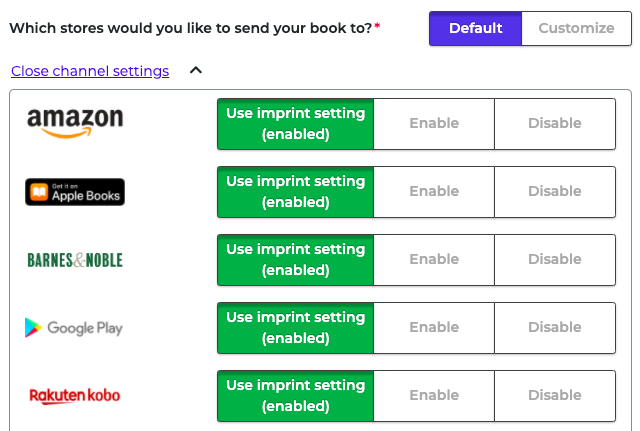Disable distribution to Amazon
Image resolution: width=640 pixels, height=431 pixels.
(x=555, y=124)
